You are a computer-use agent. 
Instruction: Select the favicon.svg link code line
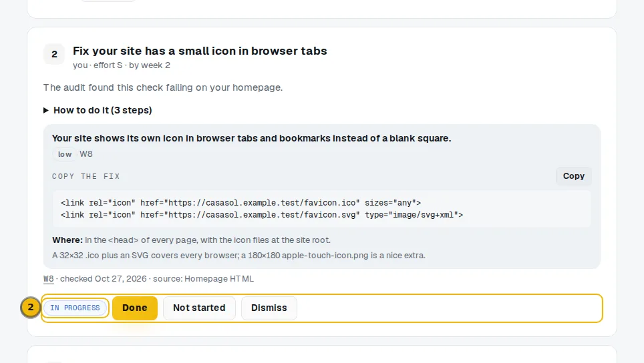[x=262, y=215]
